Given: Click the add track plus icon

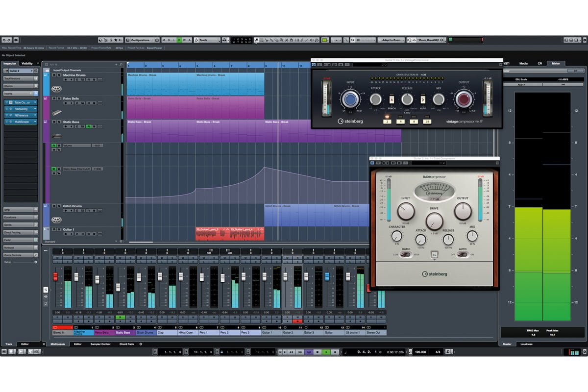Looking at the screenshot, I should click(116, 64).
